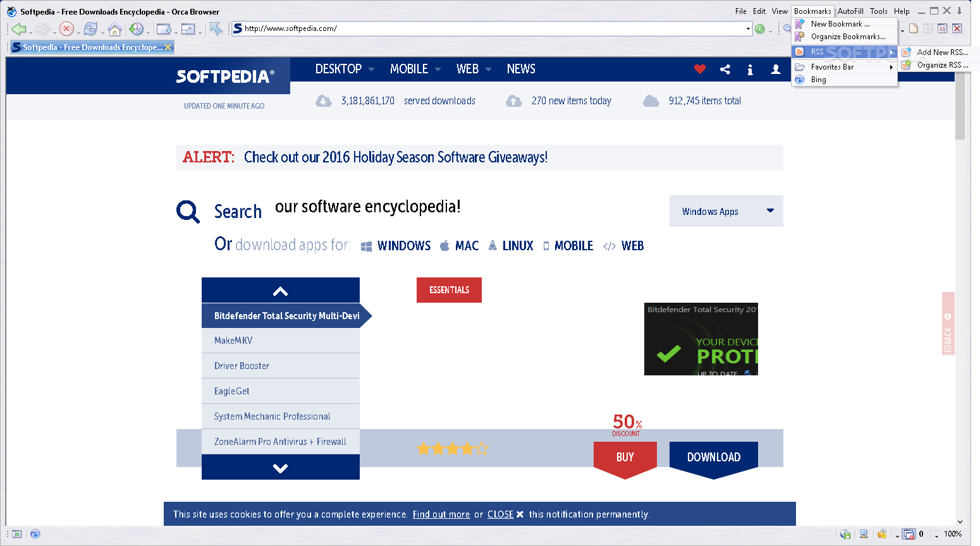
Task: Select Organize RSS submenu item
Action: coord(939,65)
